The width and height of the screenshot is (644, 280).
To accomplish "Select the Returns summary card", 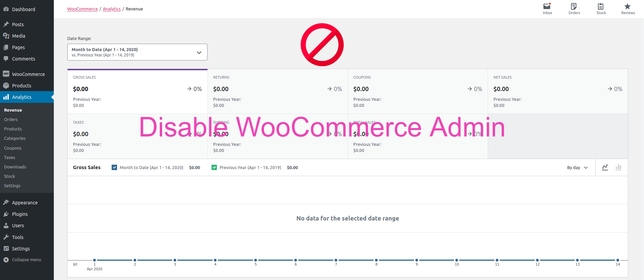I will tap(278, 91).
